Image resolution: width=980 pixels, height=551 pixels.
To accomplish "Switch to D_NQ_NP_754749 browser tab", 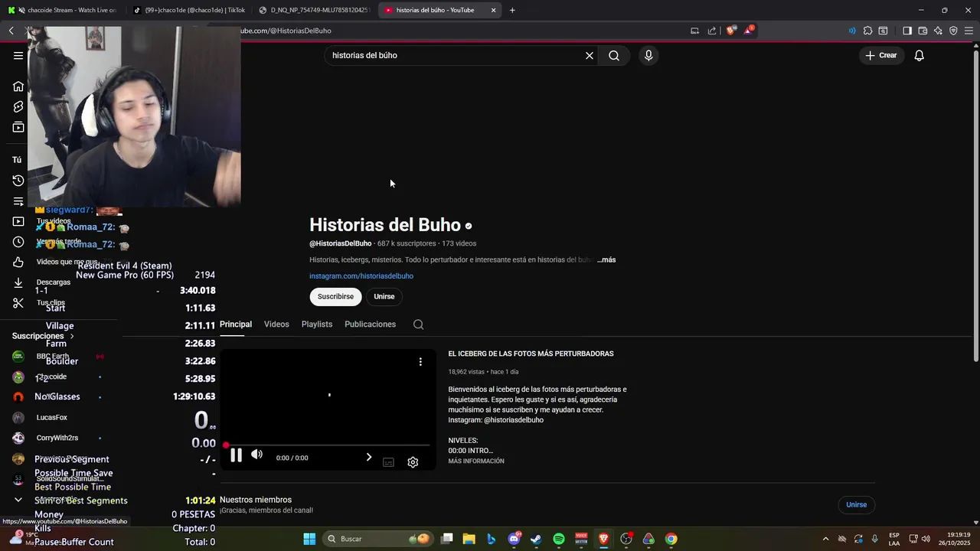I will point(315,10).
